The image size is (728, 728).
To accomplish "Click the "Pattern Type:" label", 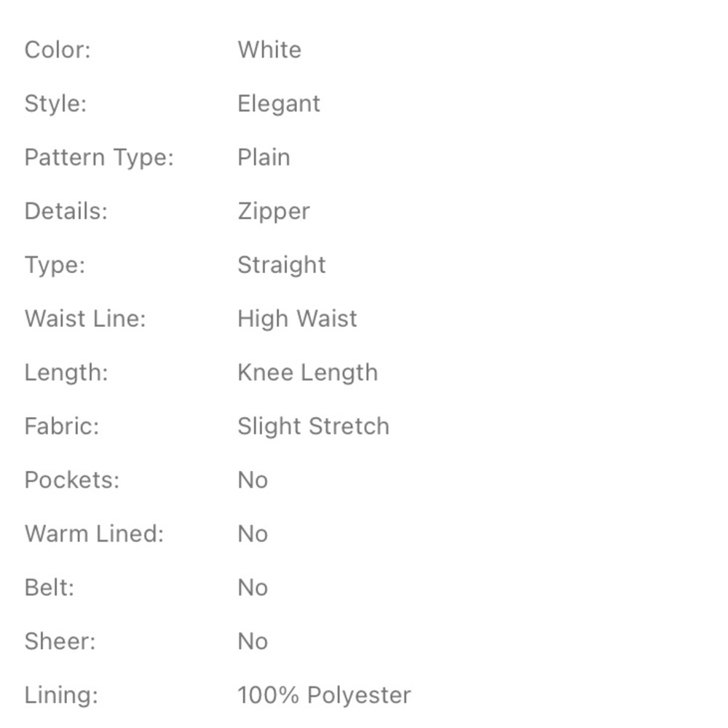I will tap(99, 157).
